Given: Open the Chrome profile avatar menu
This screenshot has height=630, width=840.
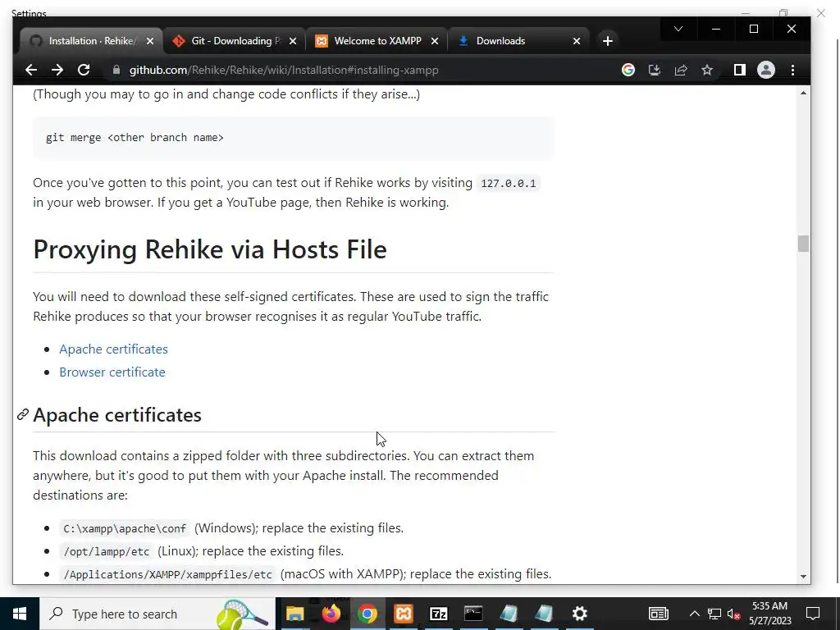Looking at the screenshot, I should (x=766, y=70).
